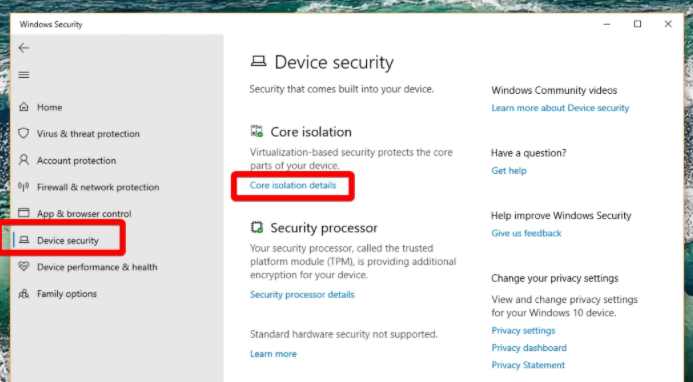
Task: Click the Device security page heading
Action: 334,62
